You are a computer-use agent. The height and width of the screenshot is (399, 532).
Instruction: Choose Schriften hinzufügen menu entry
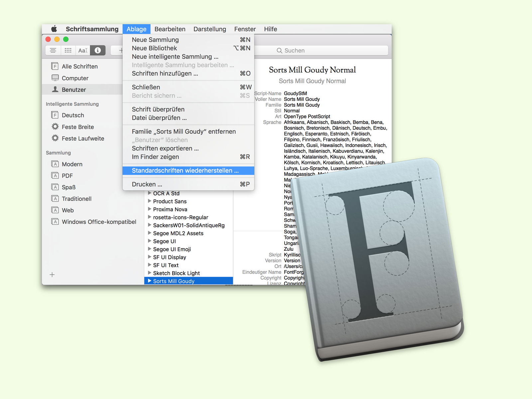(188, 73)
